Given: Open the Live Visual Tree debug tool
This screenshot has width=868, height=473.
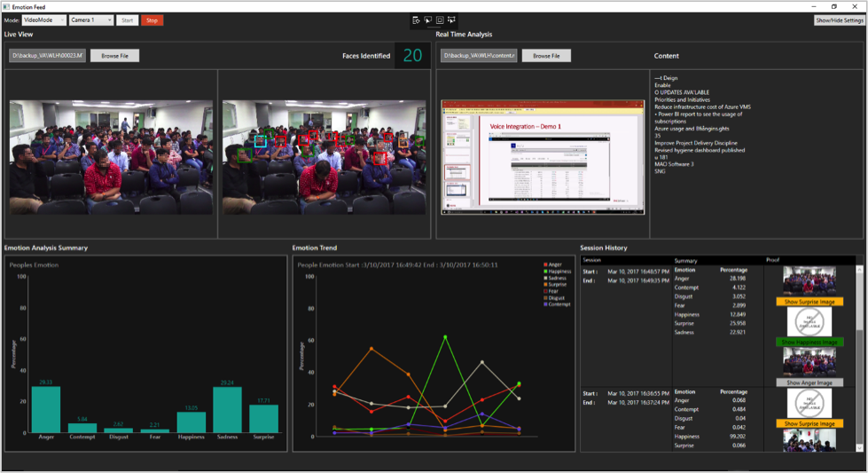Looking at the screenshot, I should (417, 20).
